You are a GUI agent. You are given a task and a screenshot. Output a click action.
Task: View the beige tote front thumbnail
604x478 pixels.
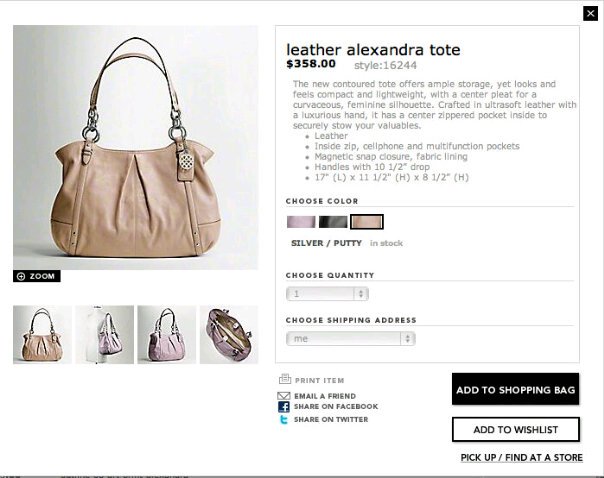click(x=42, y=334)
